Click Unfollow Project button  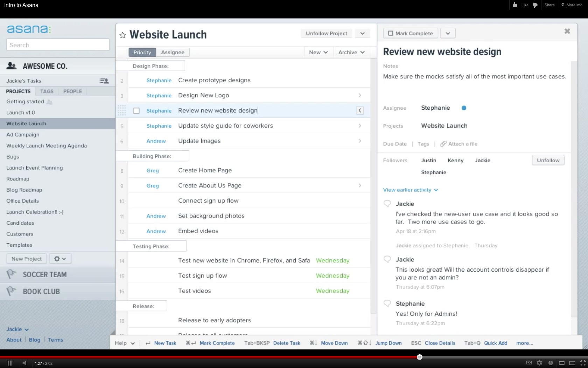click(327, 33)
